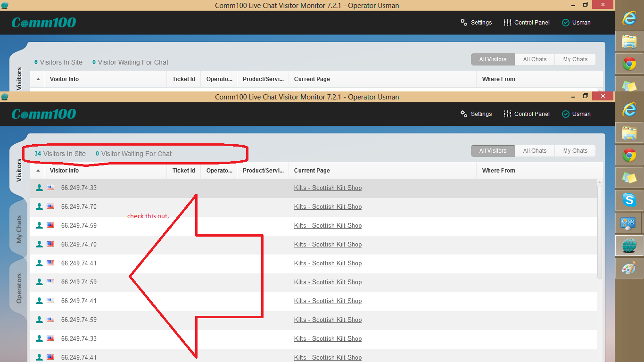
Task: Sort by Where From column in front window
Action: [x=540, y=171]
